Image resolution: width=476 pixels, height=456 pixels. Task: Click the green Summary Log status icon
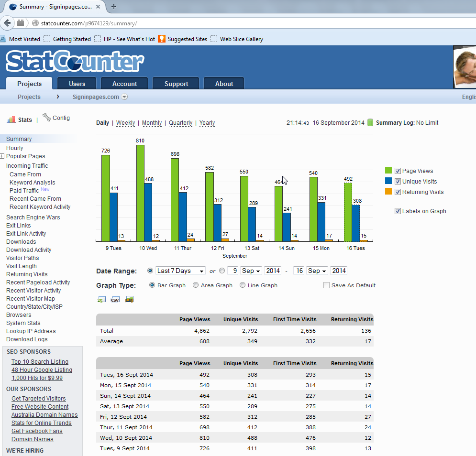[370, 122]
